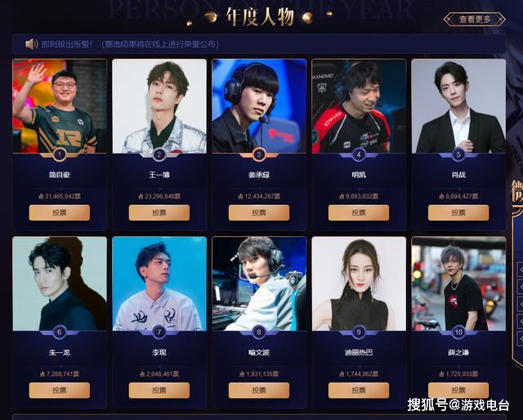This screenshot has height=420, width=523.
Task: Cast vote for 肖战
Action: (458, 212)
